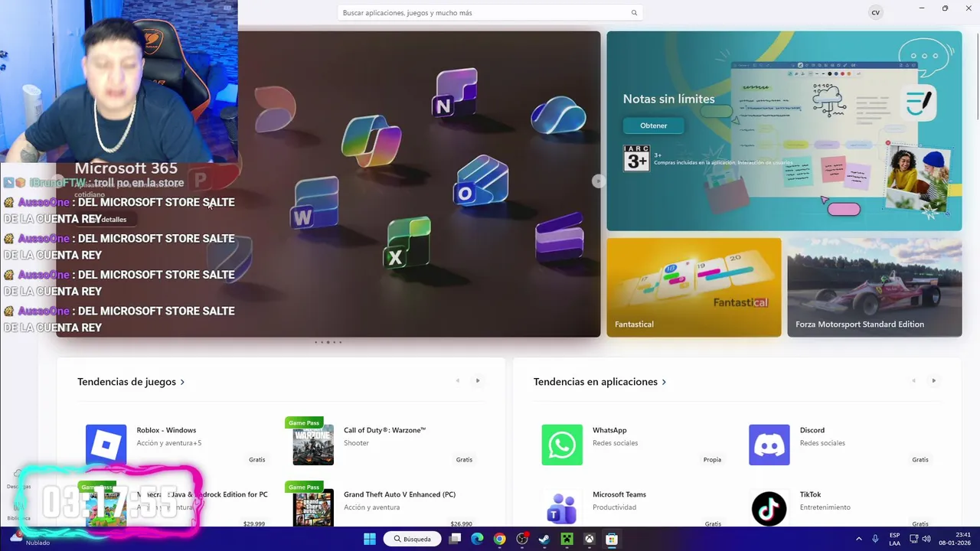This screenshot has height=551, width=980.
Task: Open the Roblox - Windows app icon
Action: 106,445
